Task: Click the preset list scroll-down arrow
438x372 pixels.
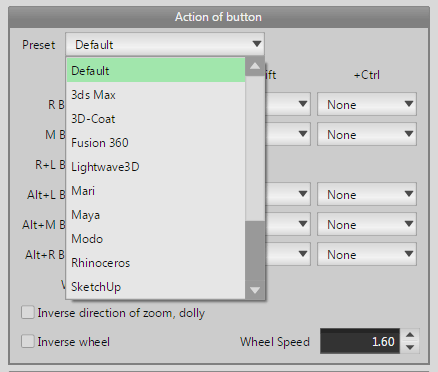Action: 255,290
